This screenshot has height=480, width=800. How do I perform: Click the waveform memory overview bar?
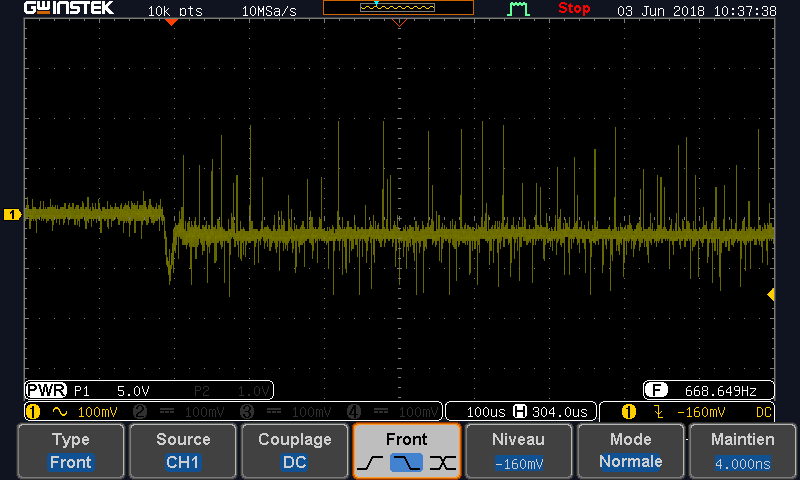tap(398, 8)
